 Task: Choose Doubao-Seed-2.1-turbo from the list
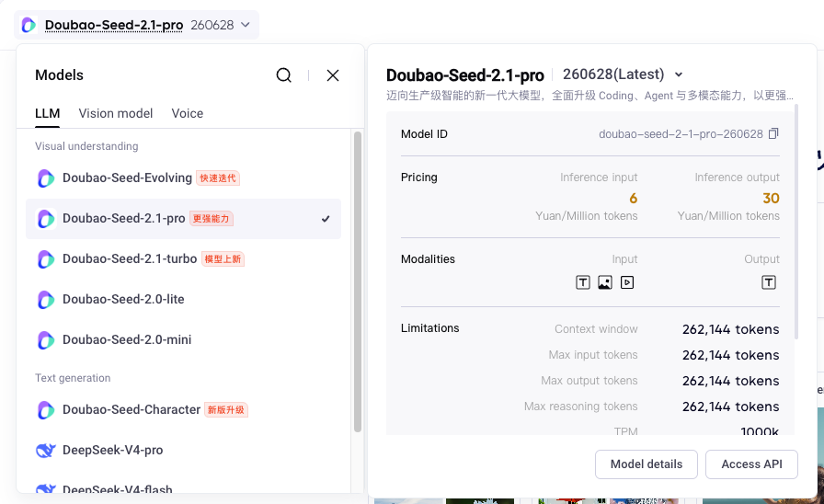click(x=183, y=259)
